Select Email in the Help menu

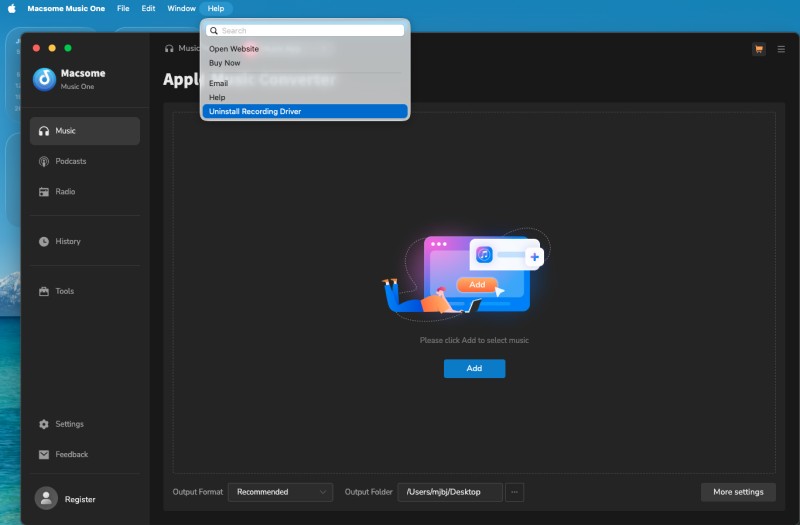tap(305, 83)
